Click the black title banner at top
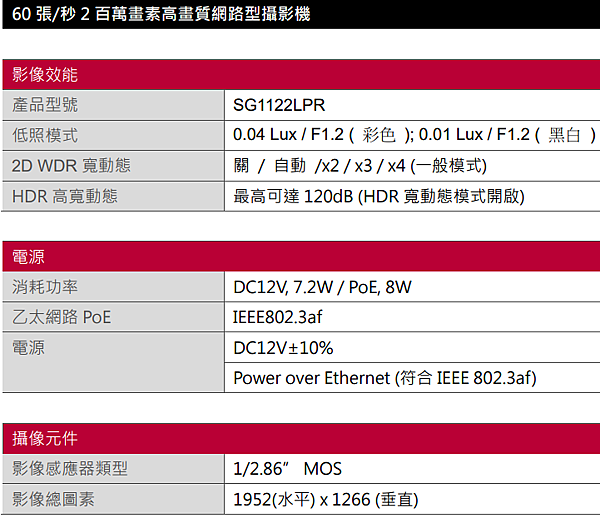The image size is (600, 518). pos(300,14)
